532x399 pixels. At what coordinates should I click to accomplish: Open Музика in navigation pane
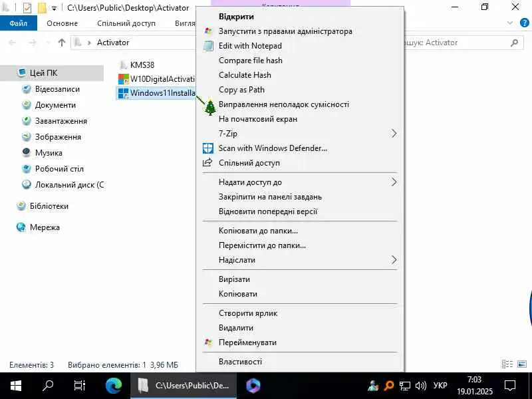click(49, 153)
